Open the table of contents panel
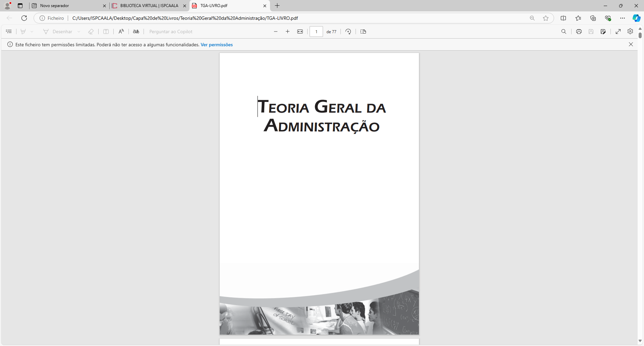The width and height of the screenshot is (644, 346). tap(8, 31)
